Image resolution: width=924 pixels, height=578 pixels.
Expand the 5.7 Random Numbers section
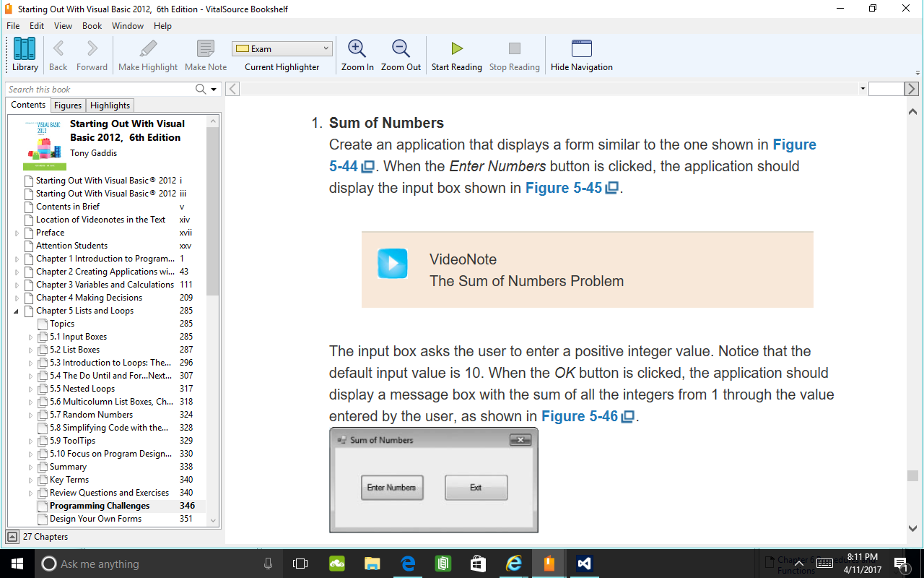click(x=30, y=415)
